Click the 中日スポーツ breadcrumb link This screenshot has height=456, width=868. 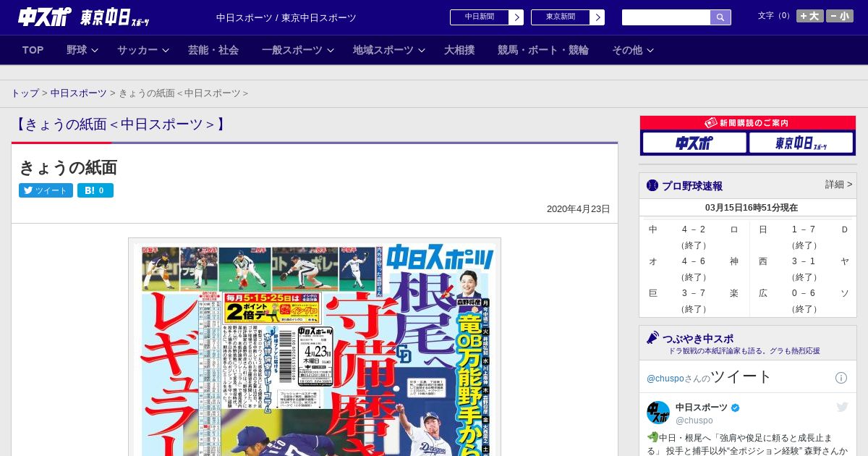[x=79, y=93]
